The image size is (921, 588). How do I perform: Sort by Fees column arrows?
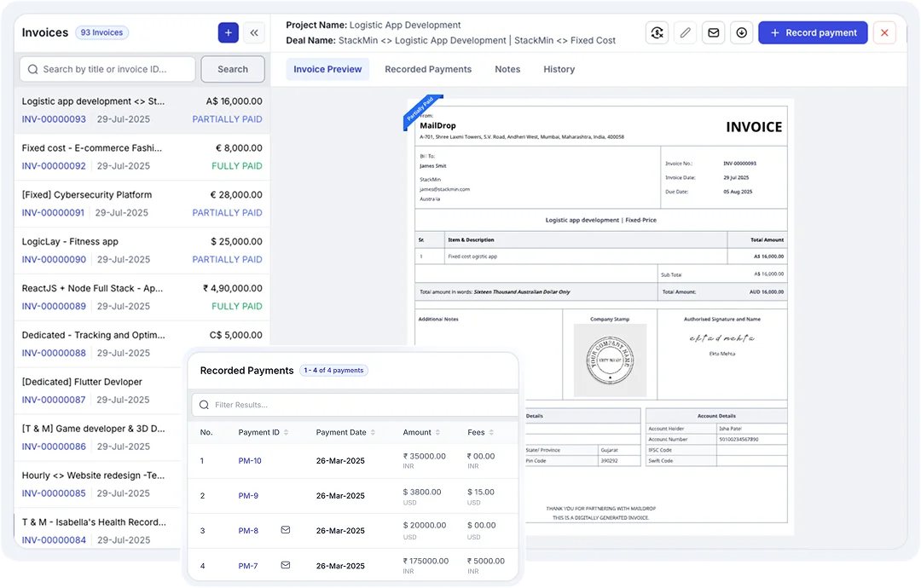[491, 433]
